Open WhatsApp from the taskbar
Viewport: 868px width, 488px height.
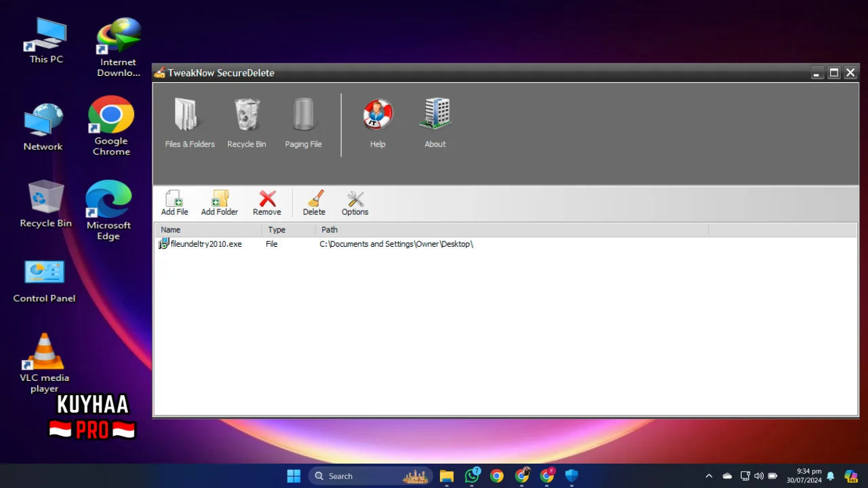472,476
